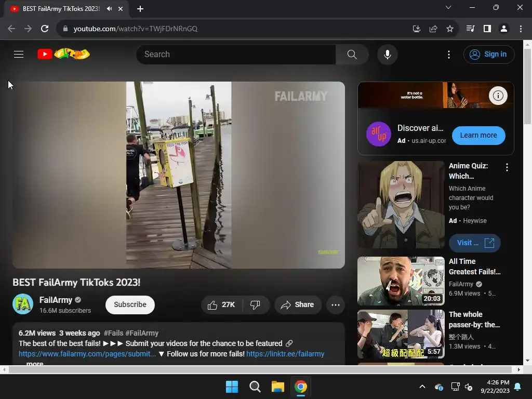Screen dimensions: 532x399
Task: Open OneDrive cloud tray icon
Action: pos(438,387)
